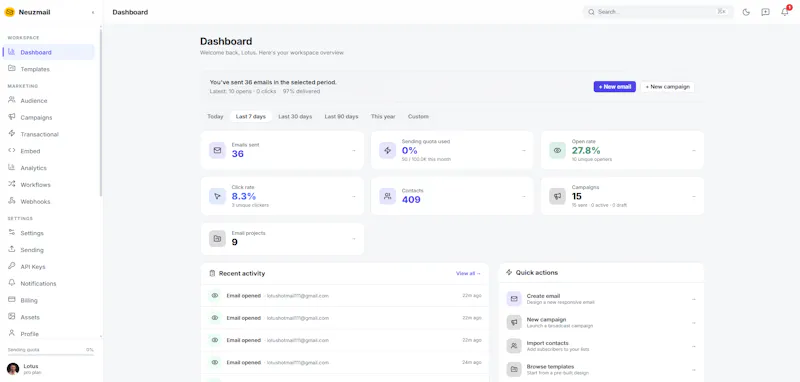Click Import contacts quick action
The height and width of the screenshot is (382, 800).
point(601,346)
